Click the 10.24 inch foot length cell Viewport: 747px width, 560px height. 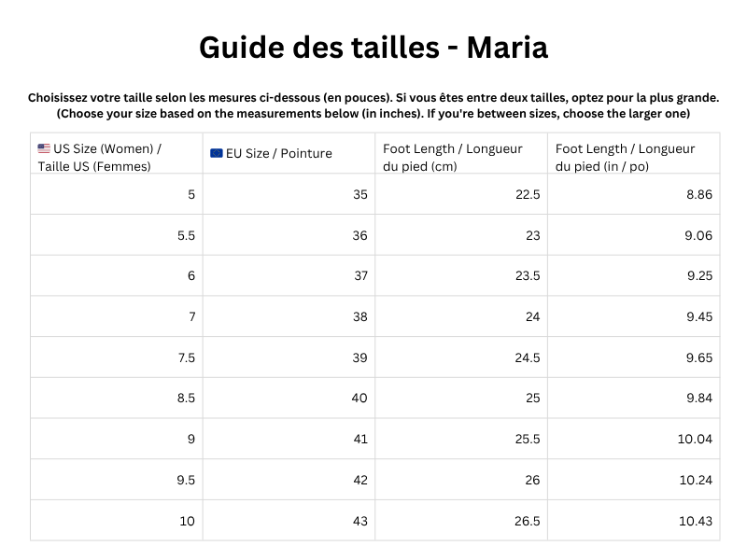pos(696,481)
